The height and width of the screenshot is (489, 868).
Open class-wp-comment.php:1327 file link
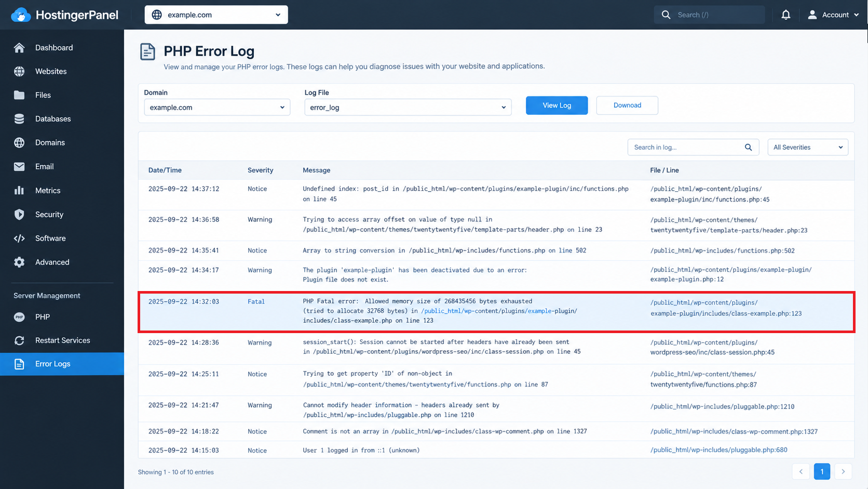tap(734, 432)
